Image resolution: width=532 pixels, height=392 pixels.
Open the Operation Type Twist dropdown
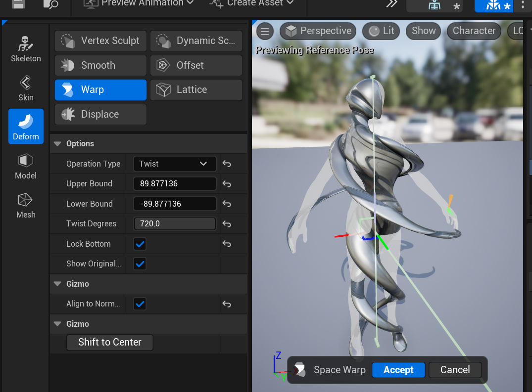click(x=175, y=164)
